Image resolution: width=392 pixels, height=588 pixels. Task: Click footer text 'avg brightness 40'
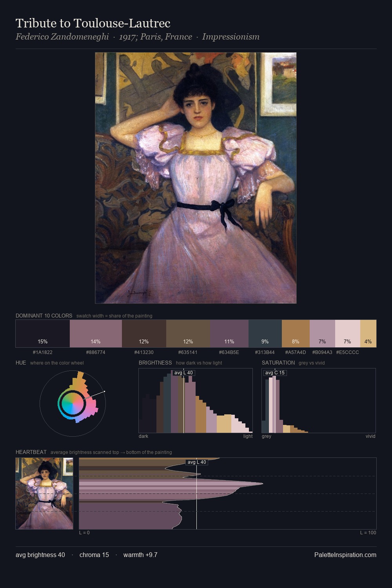40,555
